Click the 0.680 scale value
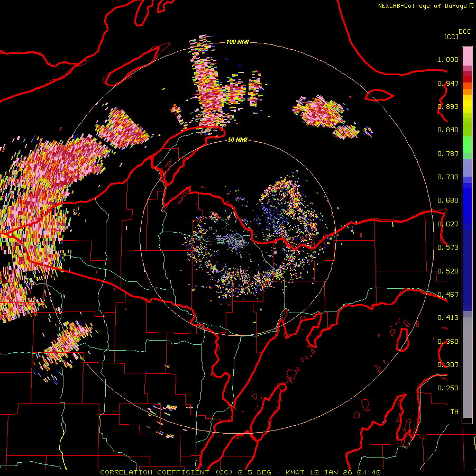Viewport: 476px width, 476px height. 448,200
